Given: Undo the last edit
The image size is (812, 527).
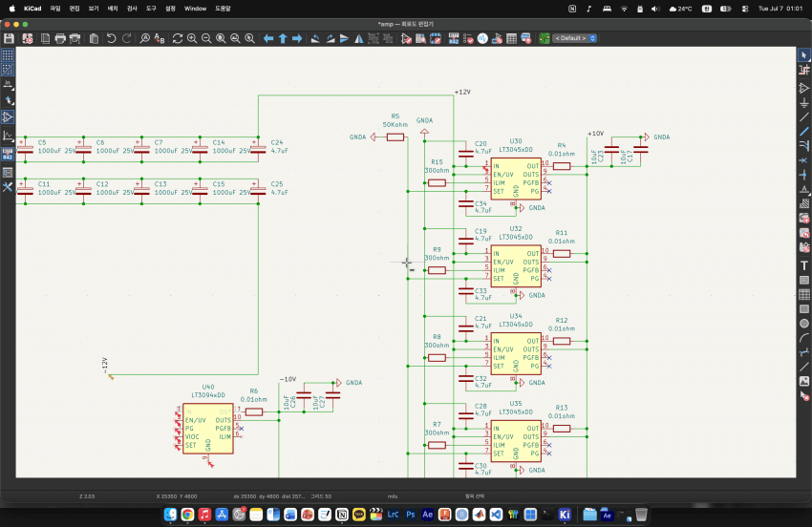Looking at the screenshot, I should [x=112, y=38].
